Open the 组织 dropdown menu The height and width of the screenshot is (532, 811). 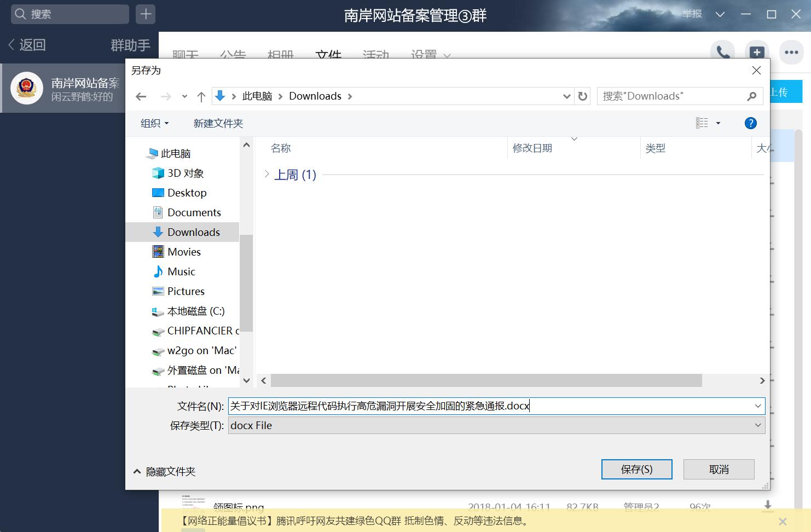[x=154, y=123]
